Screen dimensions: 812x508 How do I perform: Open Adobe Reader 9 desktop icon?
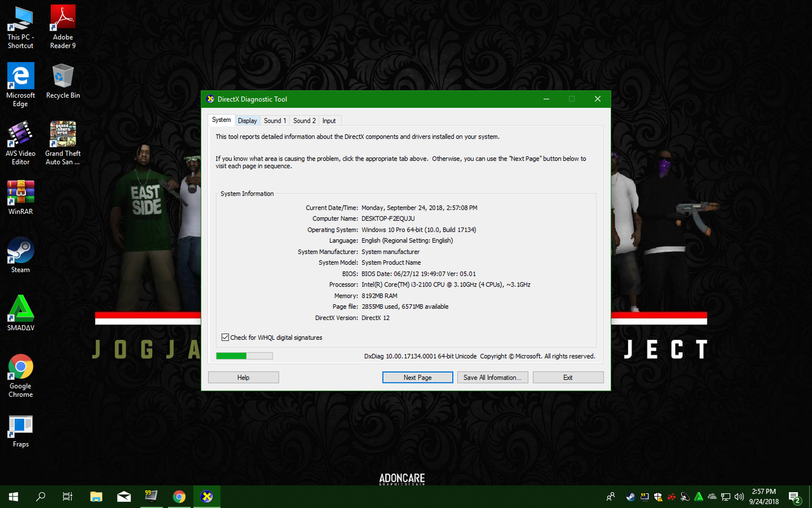(63, 27)
